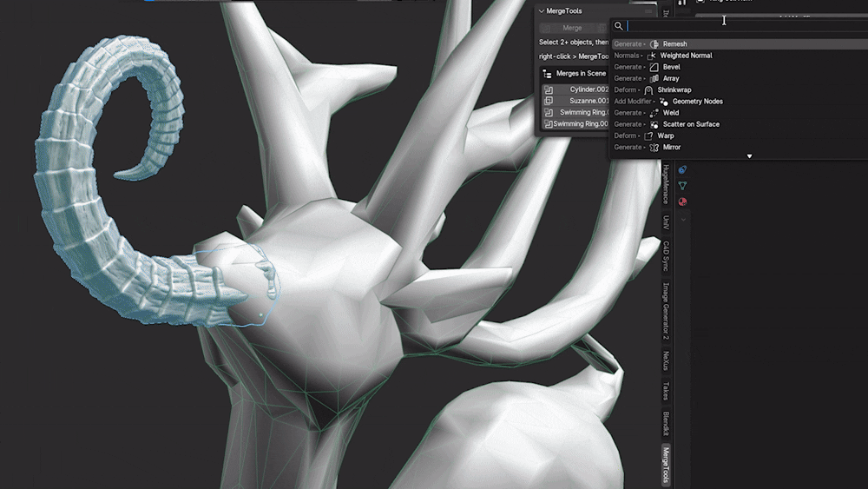Image resolution: width=868 pixels, height=489 pixels.
Task: Open the Object Constraints properties tab icon
Action: pyautogui.click(x=682, y=169)
